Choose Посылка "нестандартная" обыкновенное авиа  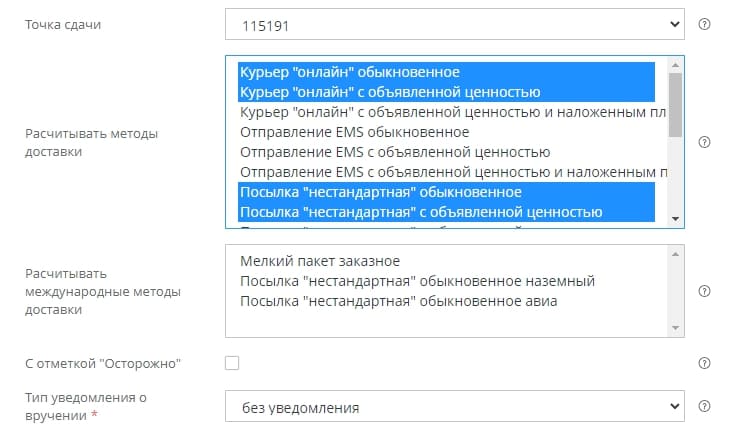point(398,301)
